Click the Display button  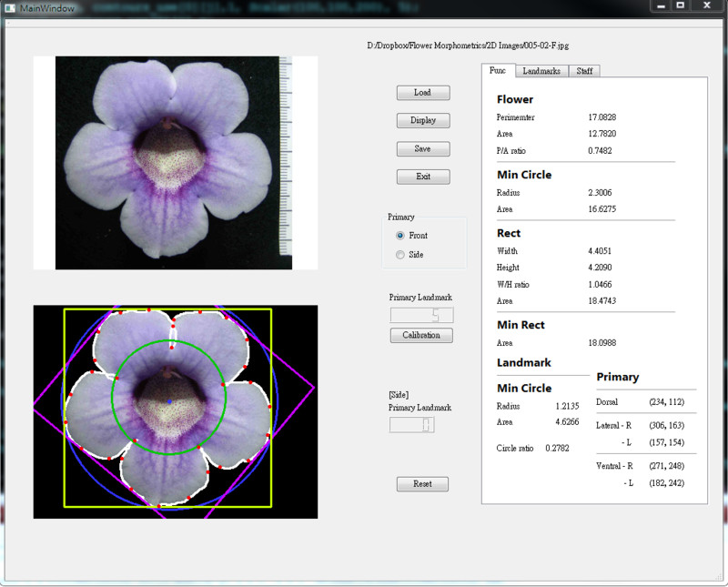423,120
